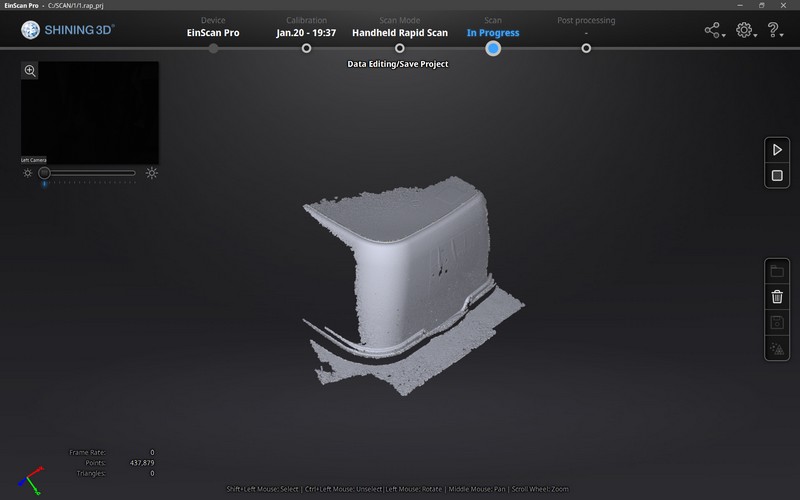Click the open project folder icon
The image size is (800, 500).
click(x=777, y=271)
